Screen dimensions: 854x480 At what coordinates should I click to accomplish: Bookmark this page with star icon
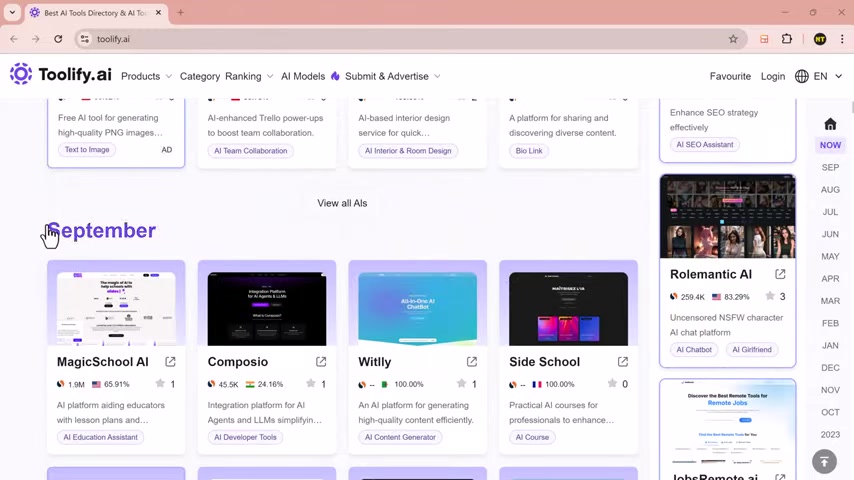coord(733,39)
